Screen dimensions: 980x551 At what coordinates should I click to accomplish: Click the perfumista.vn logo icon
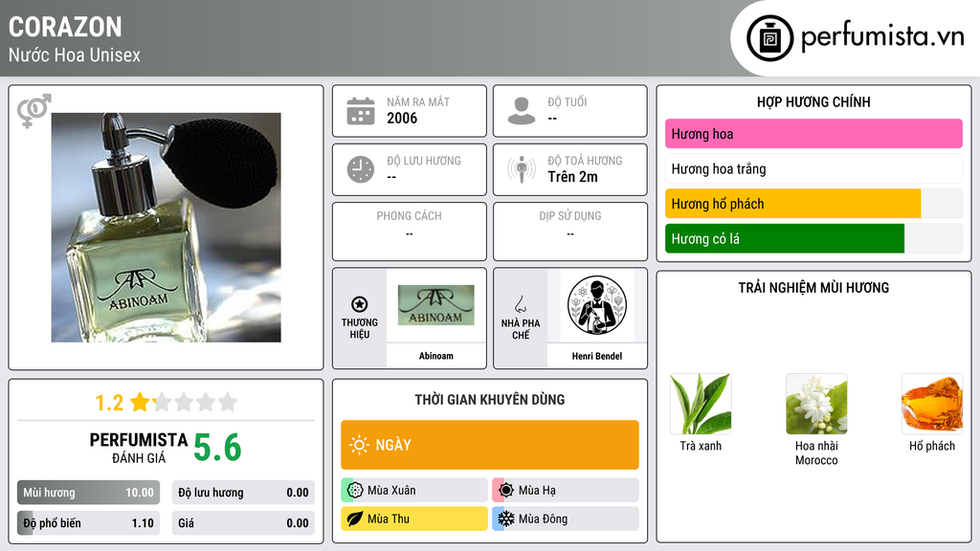[x=769, y=38]
